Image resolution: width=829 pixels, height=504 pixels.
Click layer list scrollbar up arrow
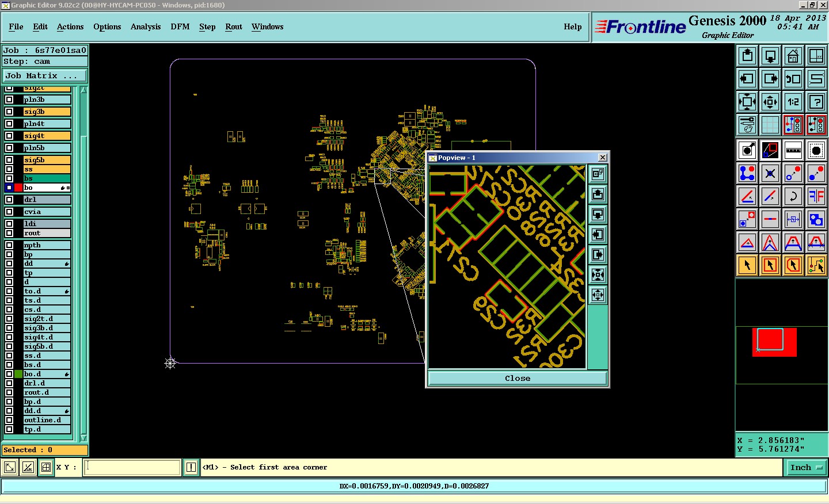click(83, 90)
